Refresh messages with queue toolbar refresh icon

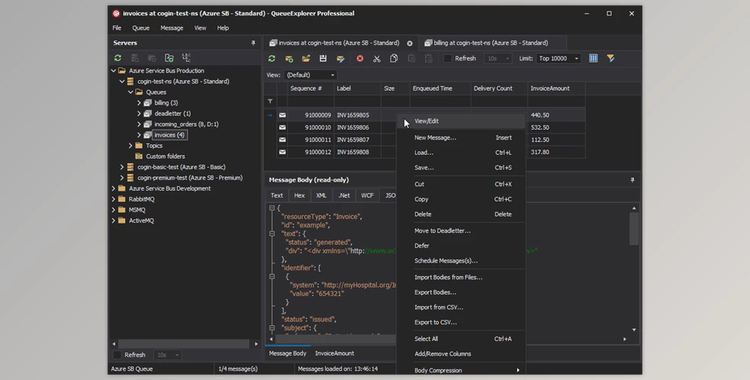click(x=272, y=58)
